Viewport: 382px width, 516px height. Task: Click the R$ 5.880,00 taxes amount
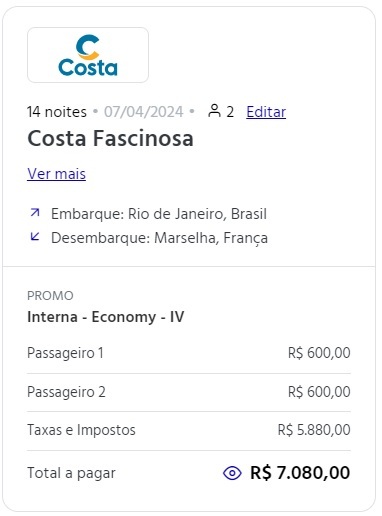[x=314, y=430]
